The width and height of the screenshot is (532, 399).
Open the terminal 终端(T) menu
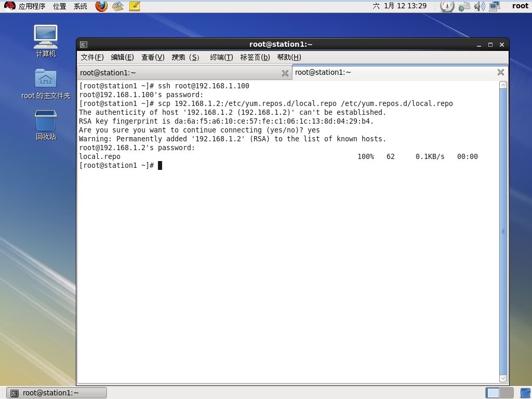(x=221, y=57)
